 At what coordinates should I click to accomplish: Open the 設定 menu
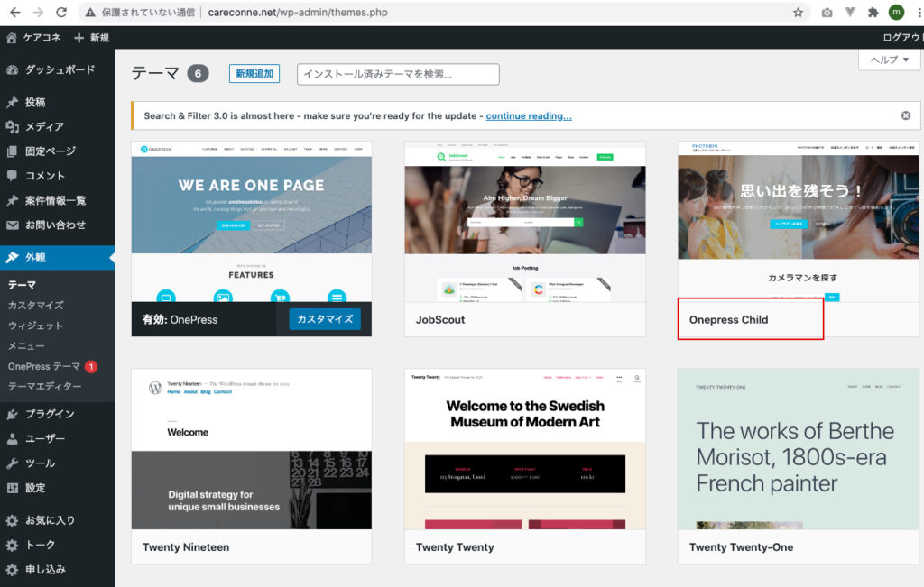click(x=34, y=488)
